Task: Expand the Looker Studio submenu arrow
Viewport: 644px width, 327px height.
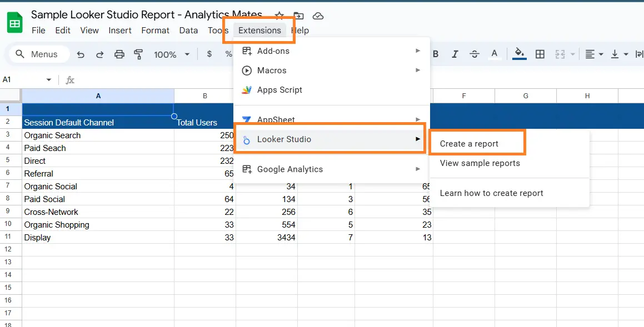Action: coord(418,139)
